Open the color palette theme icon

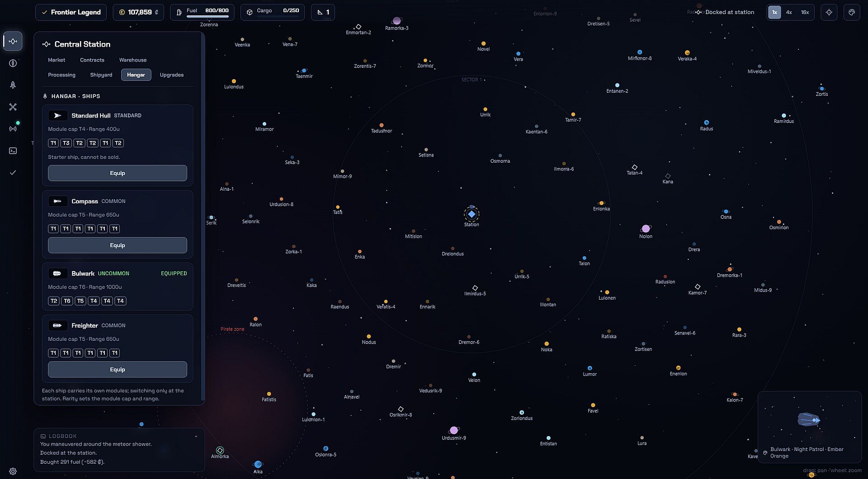[852, 12]
